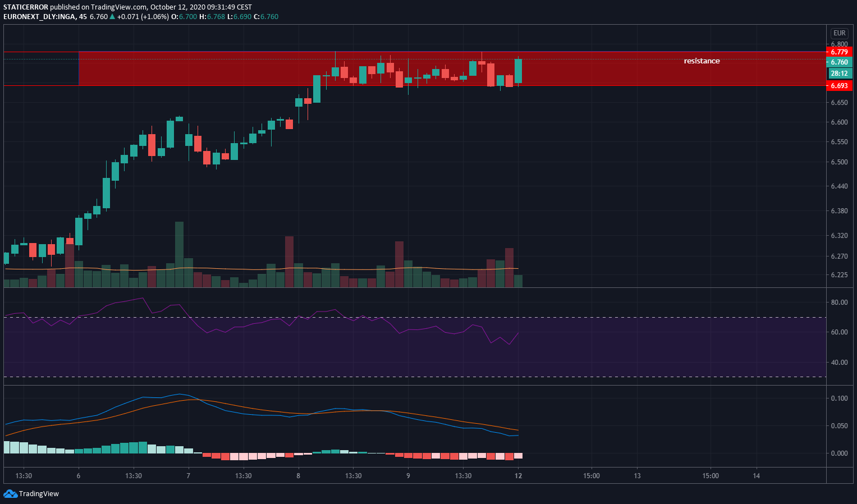Select the 6.779 red price label
The image size is (857, 504).
coord(839,52)
